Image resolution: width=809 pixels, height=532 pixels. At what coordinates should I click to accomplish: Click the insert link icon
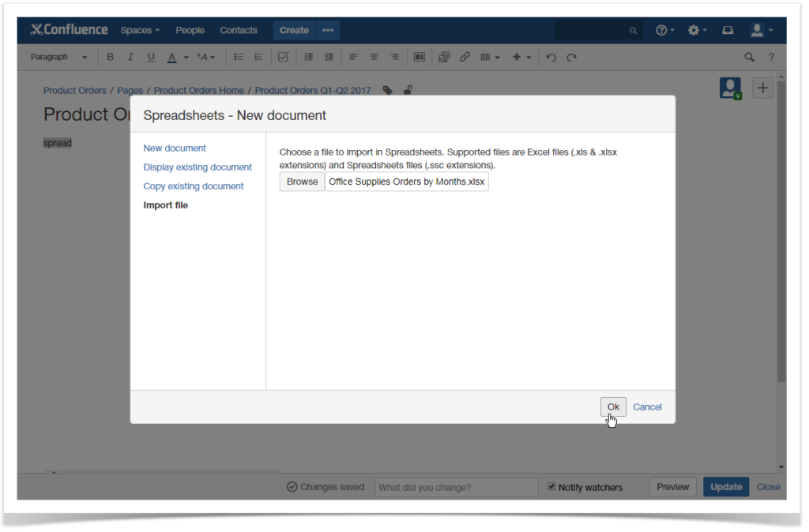465,57
